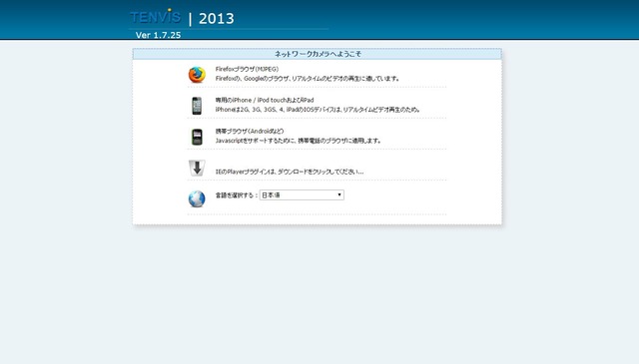Click the iPhone 2G, 3G, 3GS description text
The width and height of the screenshot is (639, 364).
pyautogui.click(x=318, y=110)
